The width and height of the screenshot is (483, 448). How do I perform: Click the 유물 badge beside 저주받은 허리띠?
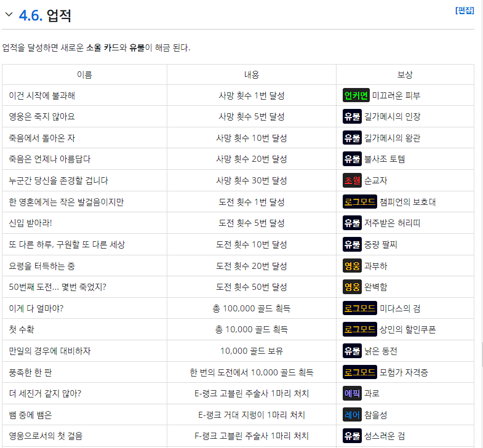click(352, 223)
